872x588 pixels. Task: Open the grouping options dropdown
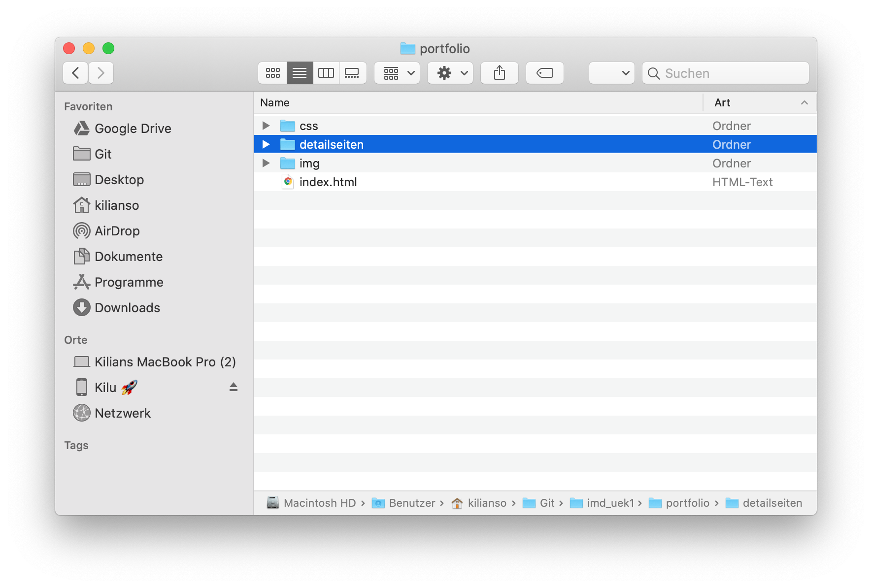pos(397,73)
